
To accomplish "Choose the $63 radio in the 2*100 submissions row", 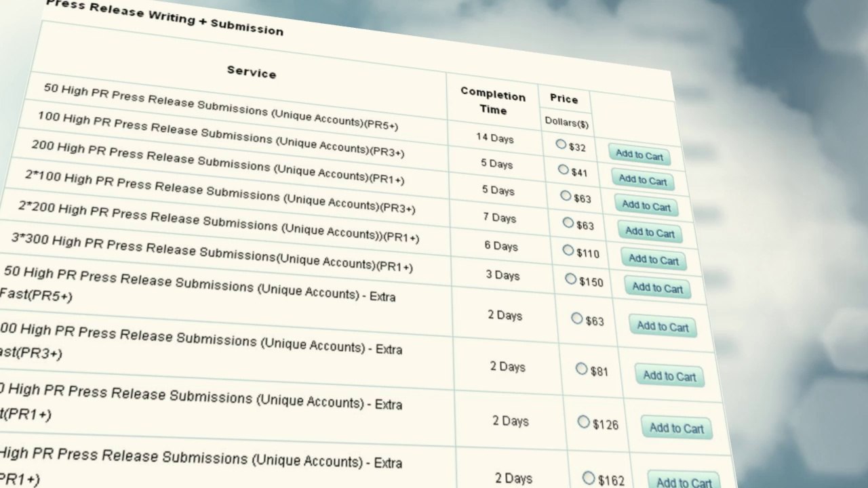I will tap(568, 222).
